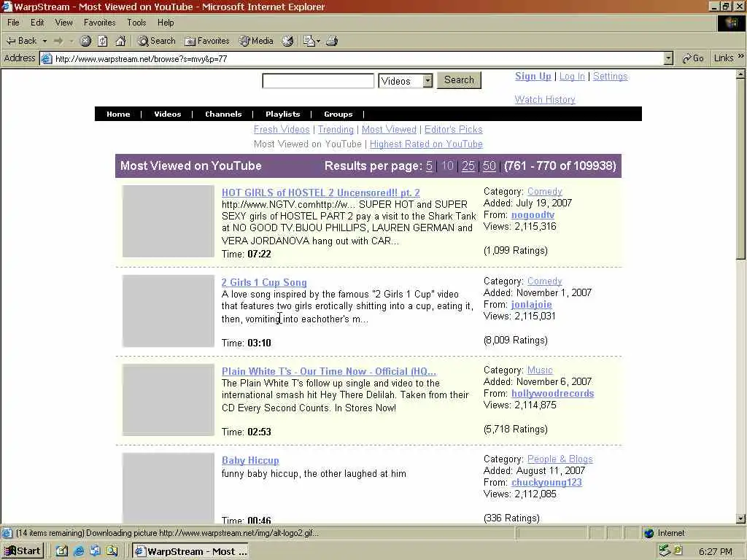Screen dimensions: 747x560
Task: Open the Mail button dropdown arrow
Action: point(318,41)
